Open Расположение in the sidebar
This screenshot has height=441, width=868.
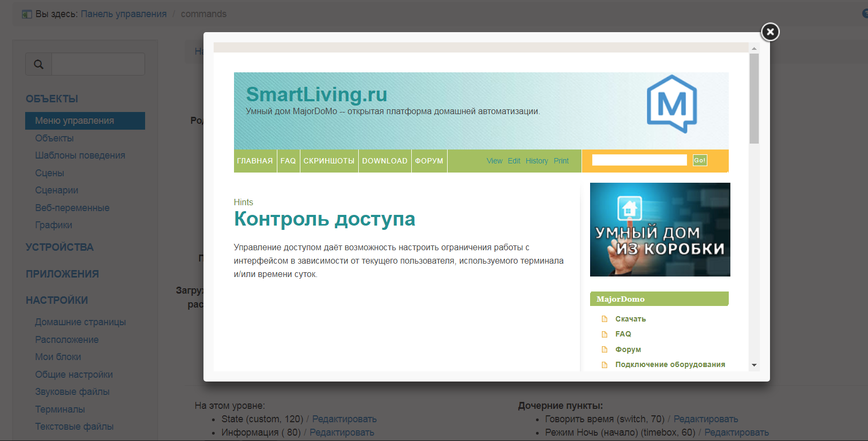67,340
